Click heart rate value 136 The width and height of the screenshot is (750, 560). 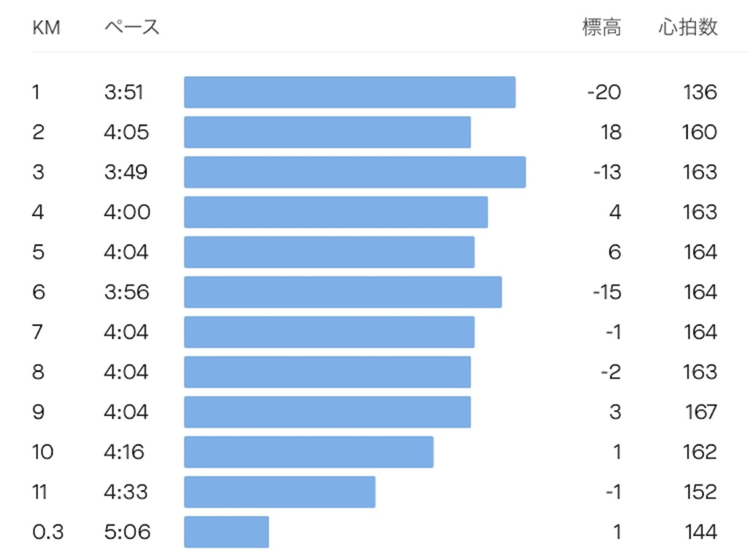(700, 92)
